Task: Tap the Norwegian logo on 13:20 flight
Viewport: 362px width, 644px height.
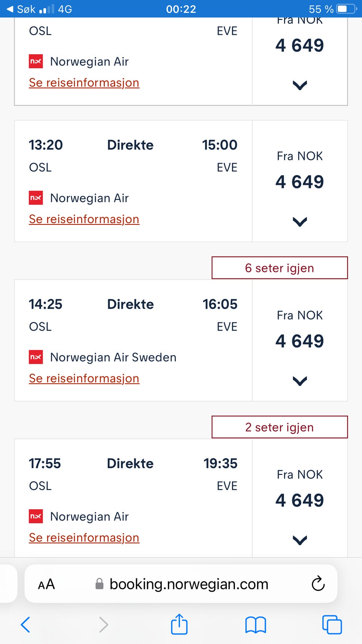Action: (x=36, y=198)
